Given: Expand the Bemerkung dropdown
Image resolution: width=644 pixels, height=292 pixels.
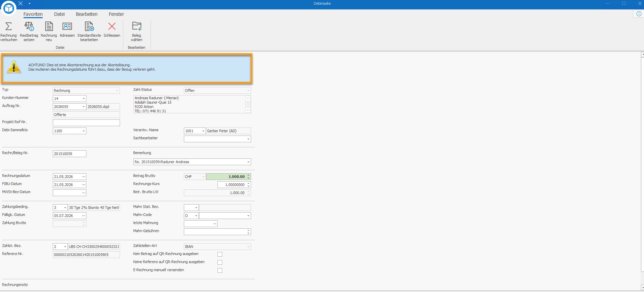Looking at the screenshot, I should 248,162.
